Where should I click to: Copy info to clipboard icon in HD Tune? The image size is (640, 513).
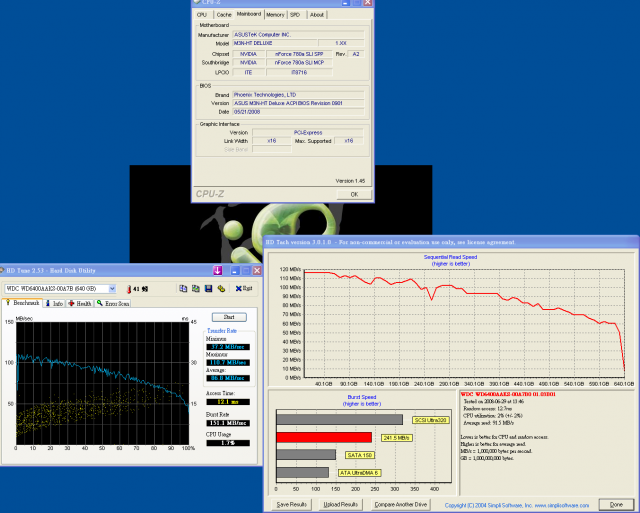[x=183, y=289]
